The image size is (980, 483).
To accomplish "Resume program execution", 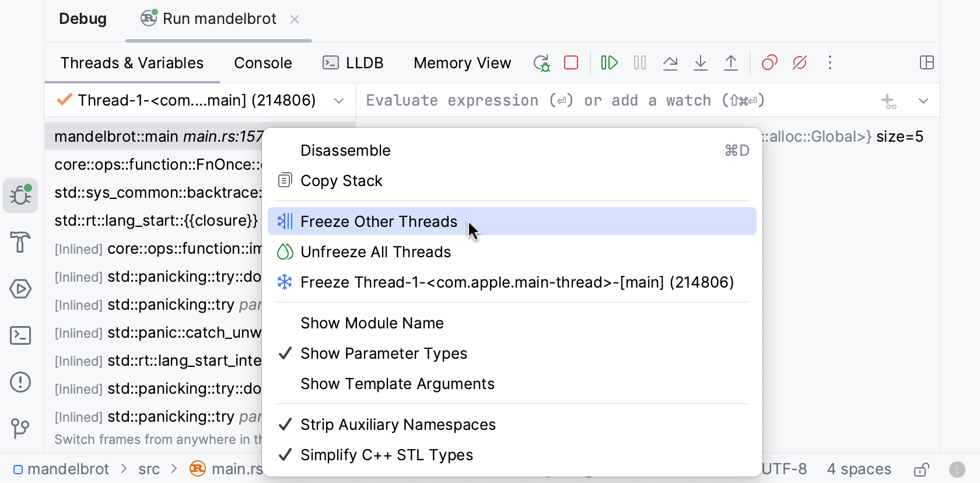I will (609, 63).
